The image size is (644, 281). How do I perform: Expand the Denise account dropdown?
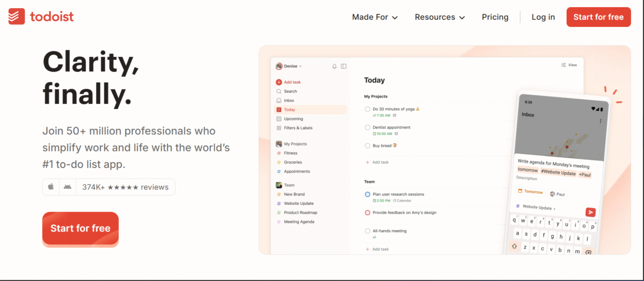(289, 66)
